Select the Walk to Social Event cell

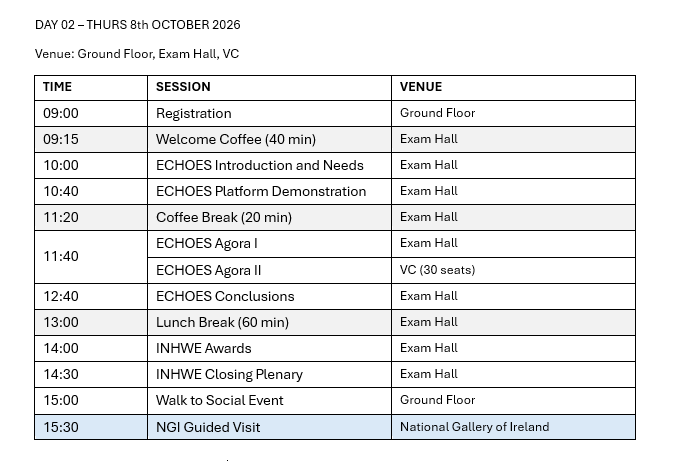(220, 401)
